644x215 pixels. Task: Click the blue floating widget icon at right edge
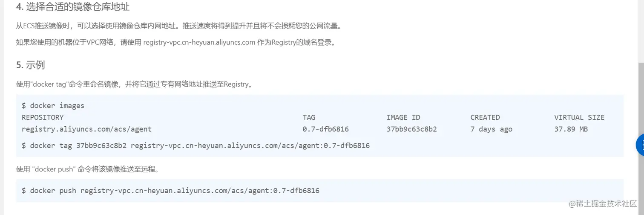[x=640, y=145]
